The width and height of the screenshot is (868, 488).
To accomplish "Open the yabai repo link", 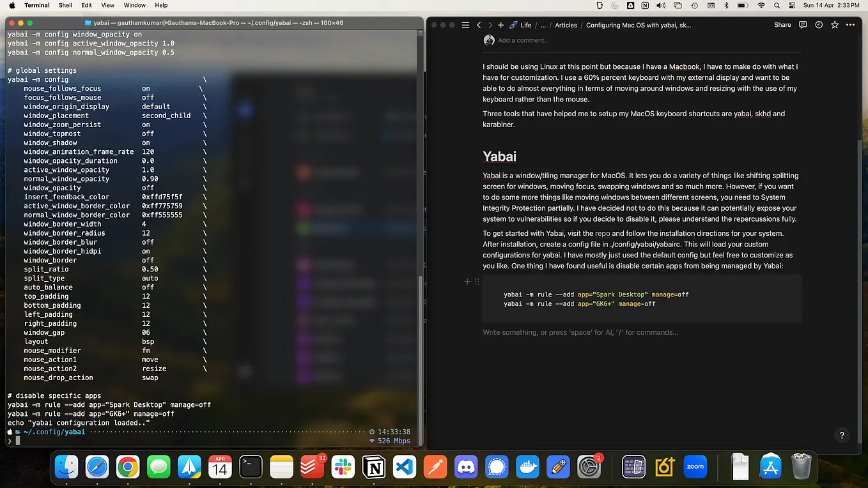I will click(603, 233).
